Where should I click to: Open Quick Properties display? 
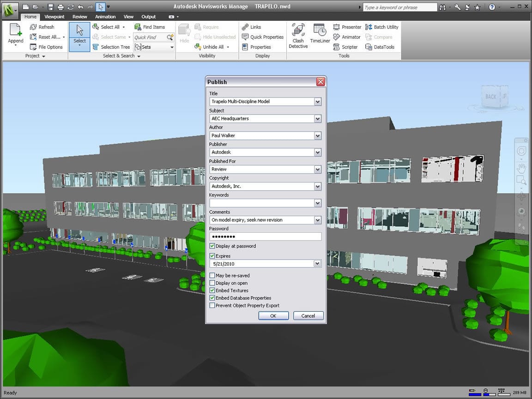click(262, 37)
